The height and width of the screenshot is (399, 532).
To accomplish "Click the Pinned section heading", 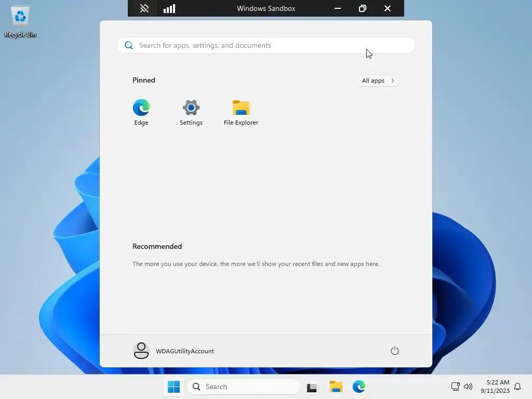I will pos(144,80).
